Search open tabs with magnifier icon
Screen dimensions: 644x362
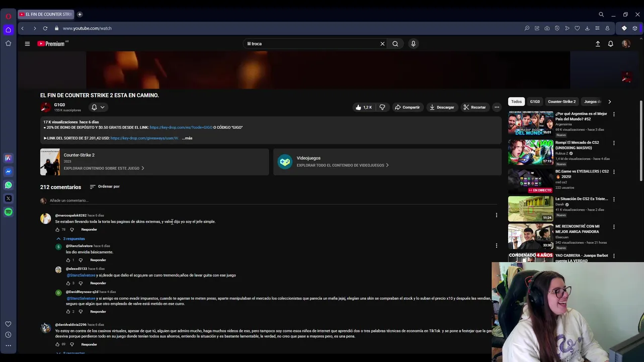(x=601, y=15)
